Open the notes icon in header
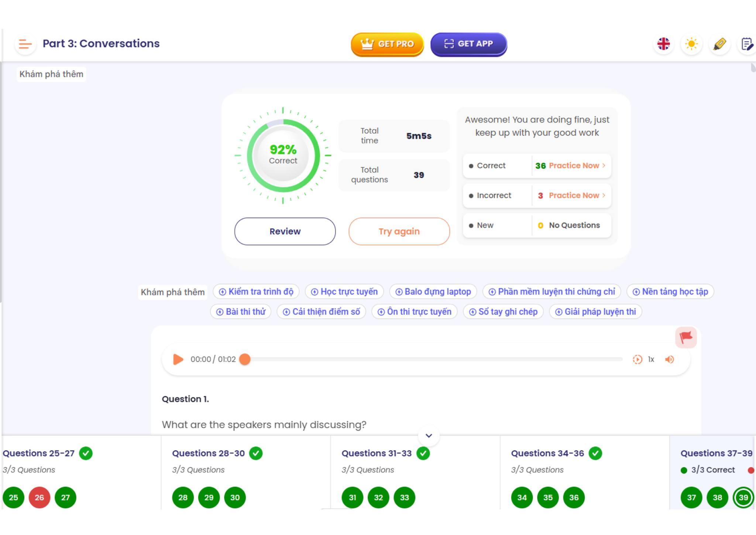Screen dimensions: 756x535 tap(747, 44)
